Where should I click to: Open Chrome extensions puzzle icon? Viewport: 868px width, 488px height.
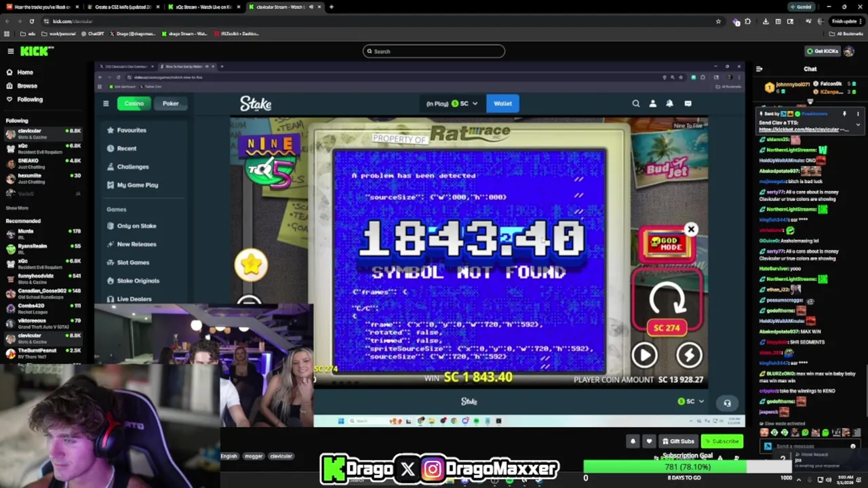(747, 21)
